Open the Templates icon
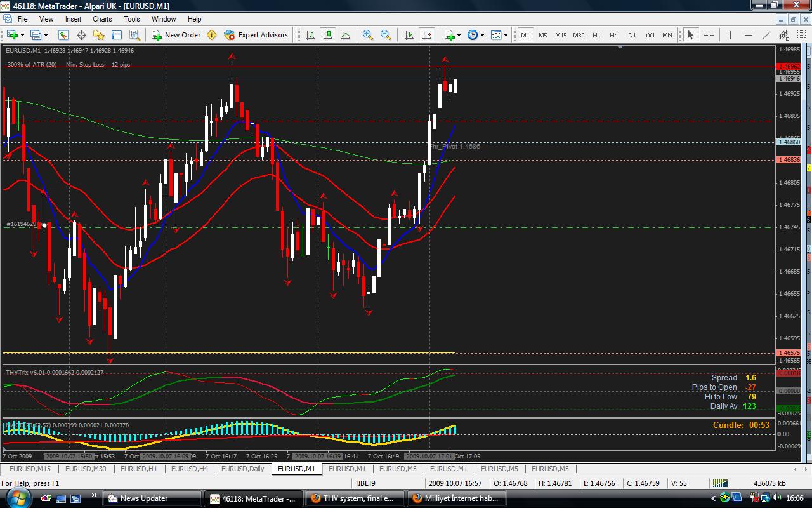The image size is (812, 508). point(496,35)
